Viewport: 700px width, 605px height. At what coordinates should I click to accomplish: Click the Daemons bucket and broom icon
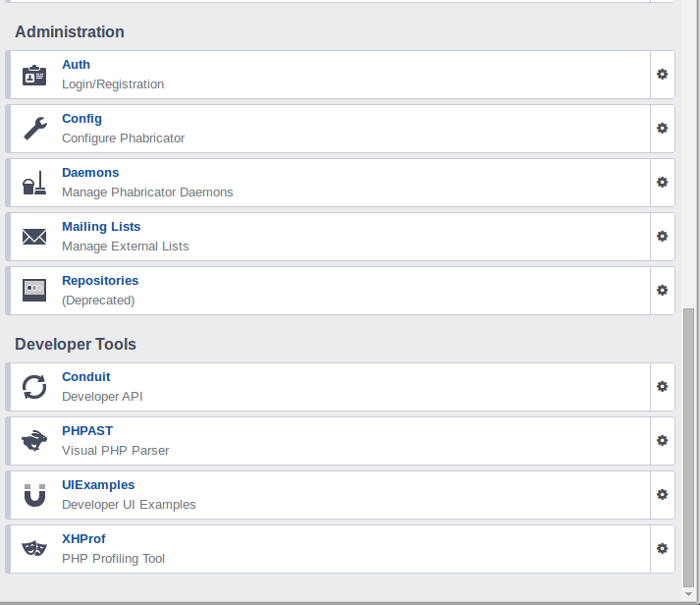pyautogui.click(x=34, y=183)
